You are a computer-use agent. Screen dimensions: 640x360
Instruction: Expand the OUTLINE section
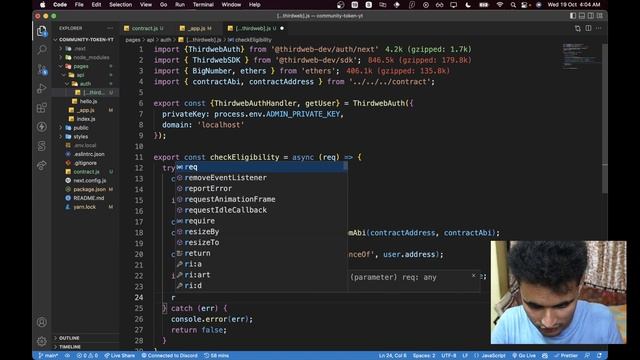(86, 338)
